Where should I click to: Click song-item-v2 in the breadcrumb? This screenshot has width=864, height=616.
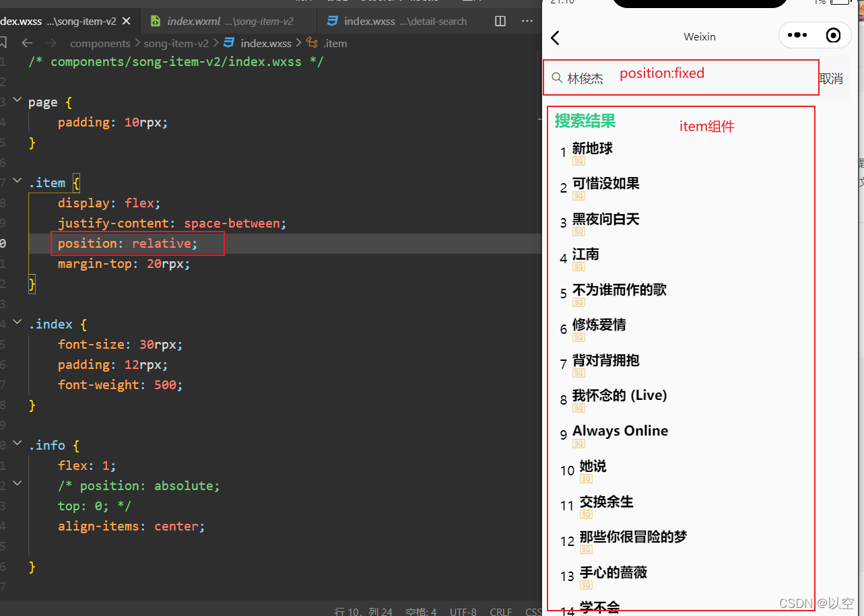(176, 43)
